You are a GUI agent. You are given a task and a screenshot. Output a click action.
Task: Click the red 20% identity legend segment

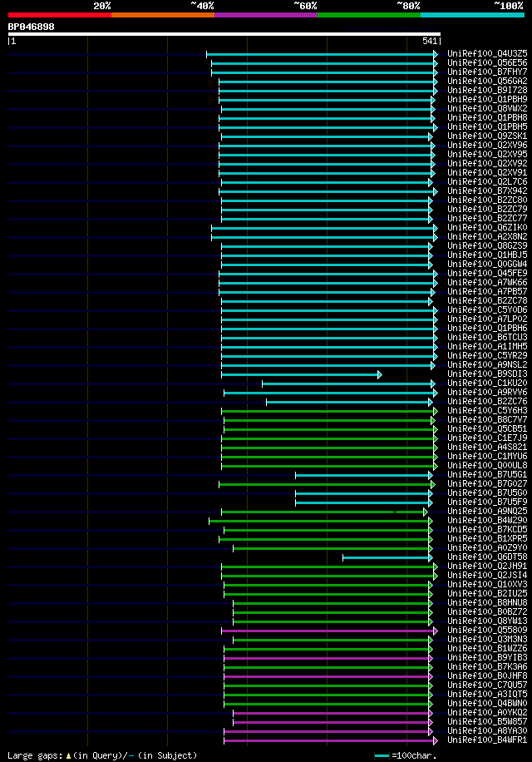[60, 15]
